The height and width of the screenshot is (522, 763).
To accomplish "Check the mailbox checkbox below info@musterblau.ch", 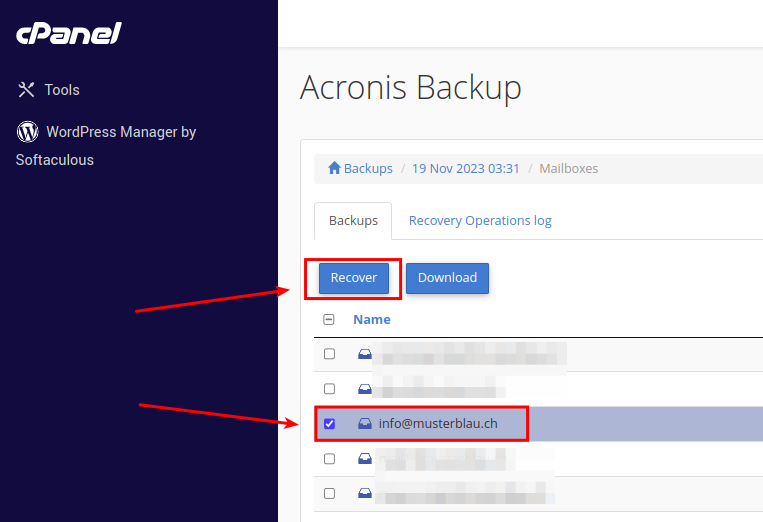I will [x=329, y=459].
